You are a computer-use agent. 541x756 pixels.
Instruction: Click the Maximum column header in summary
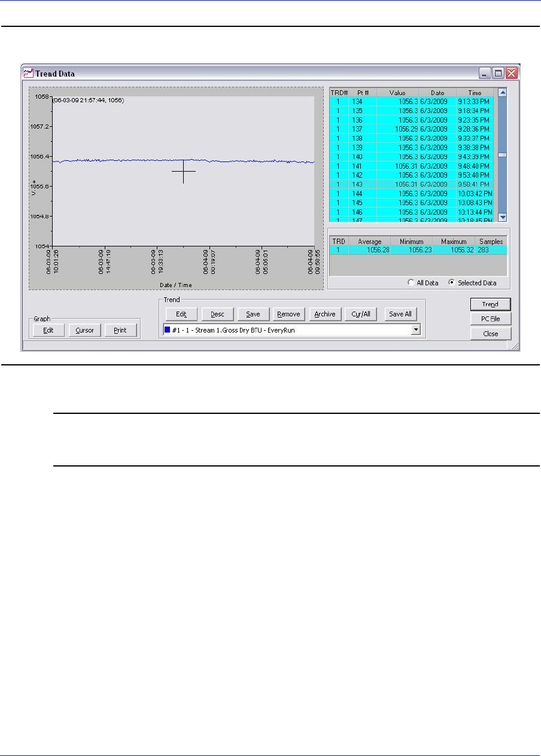coord(454,242)
